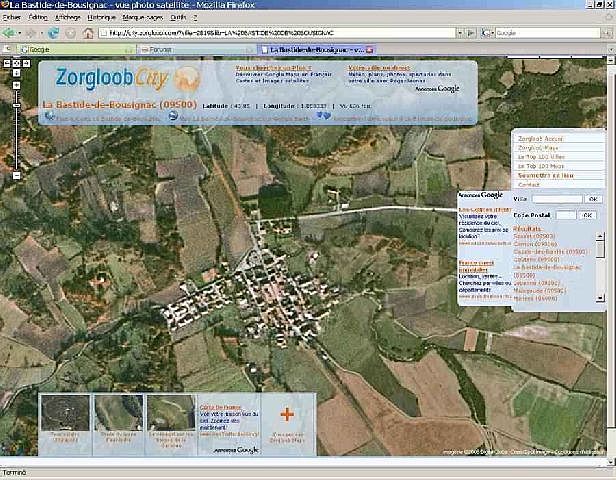Open the Forward button history dropdown arrow
This screenshot has width=616, height=480.
click(x=41, y=33)
